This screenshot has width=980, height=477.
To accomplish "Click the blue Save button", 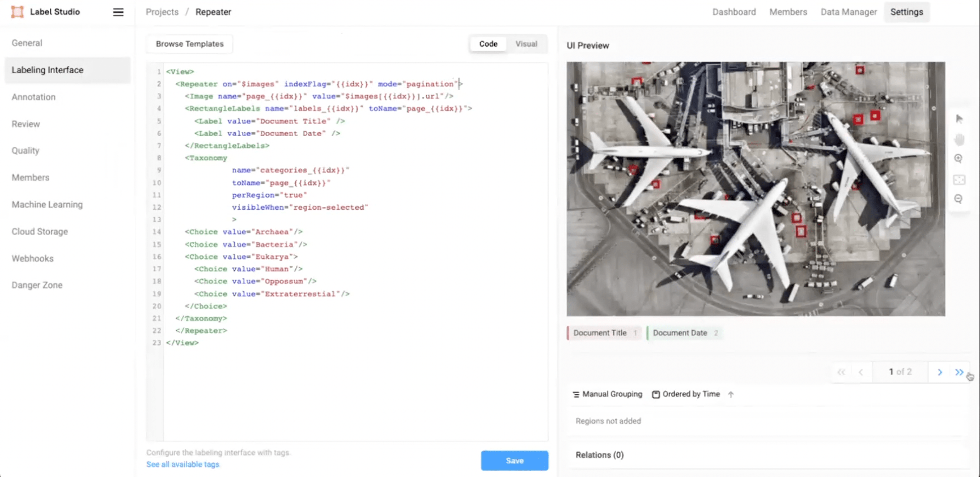I will click(x=514, y=460).
